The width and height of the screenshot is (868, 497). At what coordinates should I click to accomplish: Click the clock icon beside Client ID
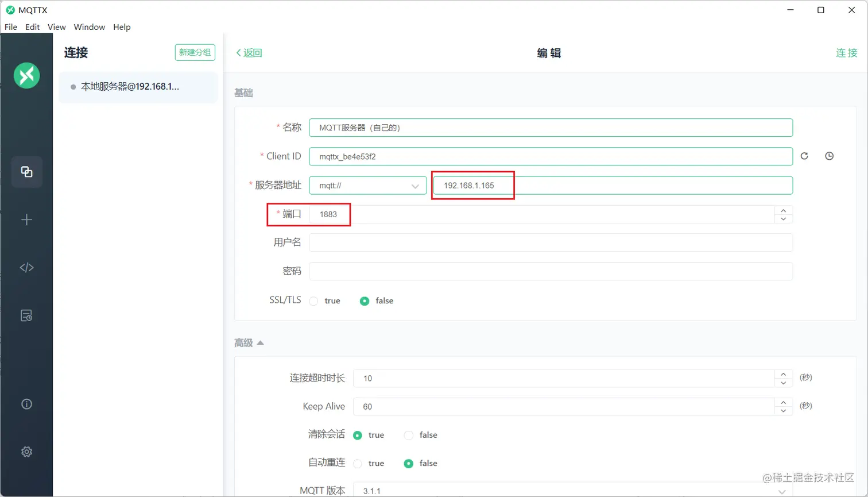[x=830, y=156]
